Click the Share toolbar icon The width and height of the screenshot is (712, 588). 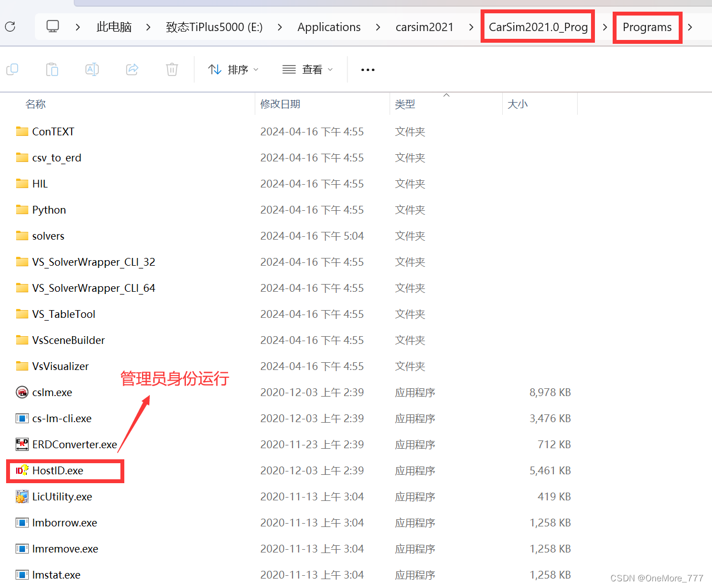point(132,69)
